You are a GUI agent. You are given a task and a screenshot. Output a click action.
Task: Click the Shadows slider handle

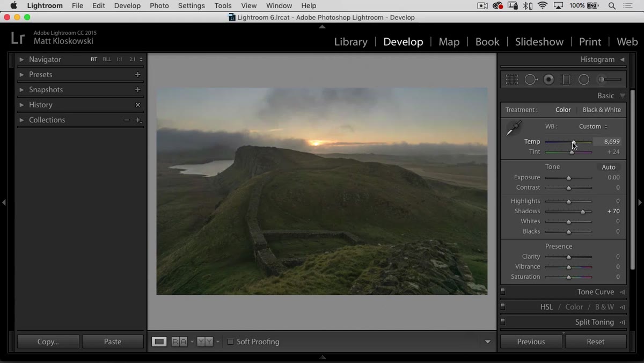pyautogui.click(x=583, y=212)
